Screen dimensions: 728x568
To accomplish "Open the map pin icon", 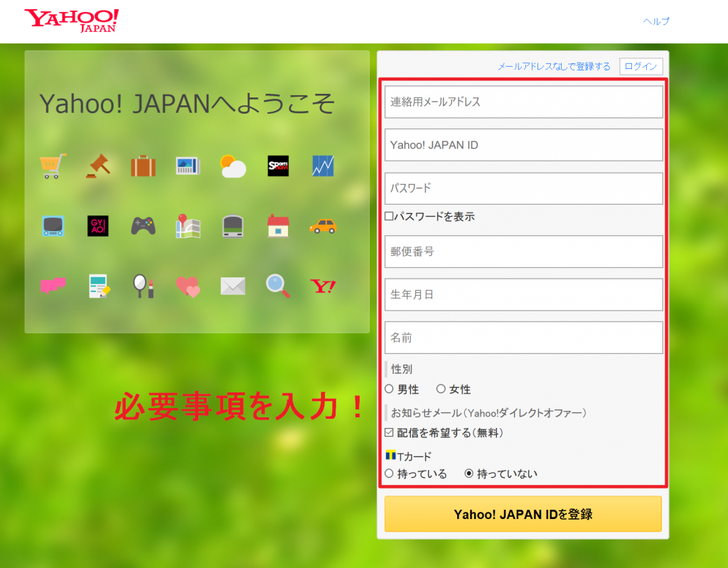I will tap(188, 226).
